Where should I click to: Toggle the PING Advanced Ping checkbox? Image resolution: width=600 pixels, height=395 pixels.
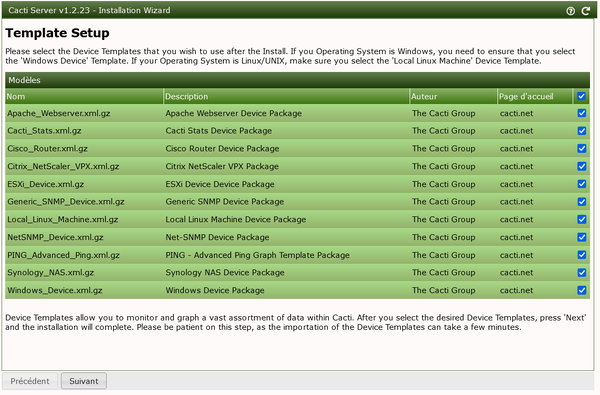(x=582, y=255)
